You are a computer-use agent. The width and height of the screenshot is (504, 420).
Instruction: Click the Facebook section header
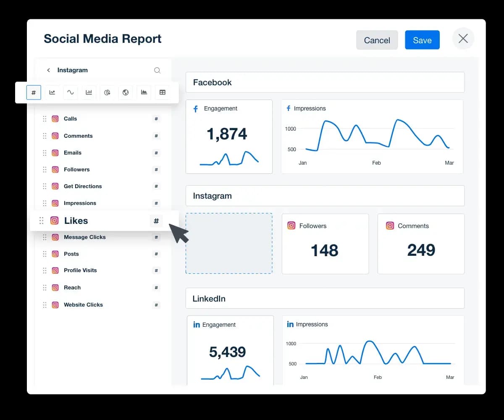tap(325, 82)
